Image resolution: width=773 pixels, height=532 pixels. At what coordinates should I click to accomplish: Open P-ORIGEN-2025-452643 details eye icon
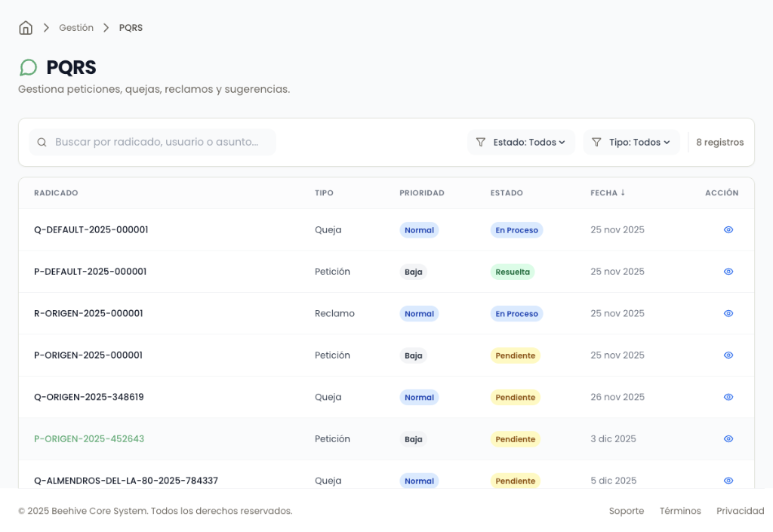pyautogui.click(x=728, y=438)
